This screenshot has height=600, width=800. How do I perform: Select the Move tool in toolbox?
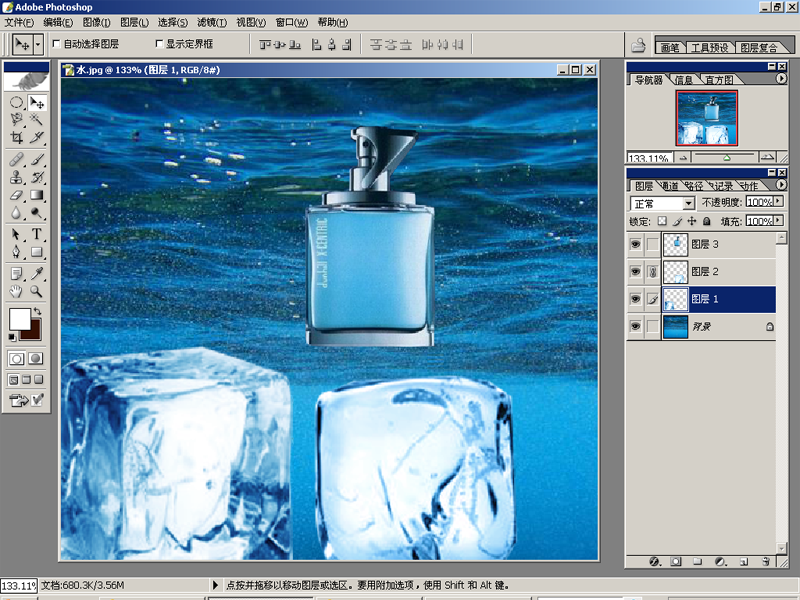pos(36,103)
